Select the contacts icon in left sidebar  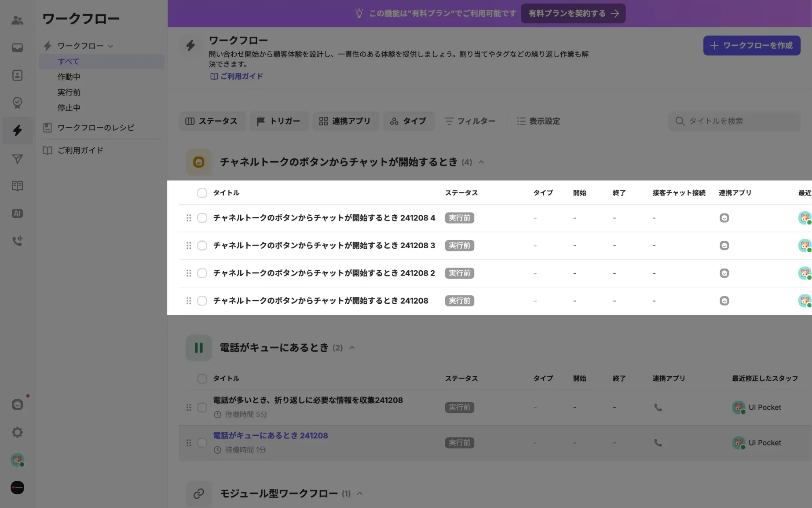(x=18, y=75)
